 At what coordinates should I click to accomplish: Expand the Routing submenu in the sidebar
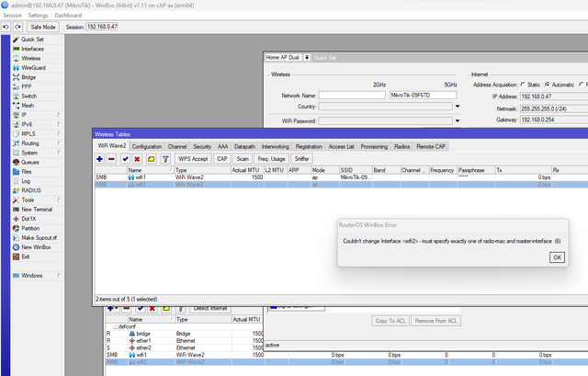click(59, 143)
